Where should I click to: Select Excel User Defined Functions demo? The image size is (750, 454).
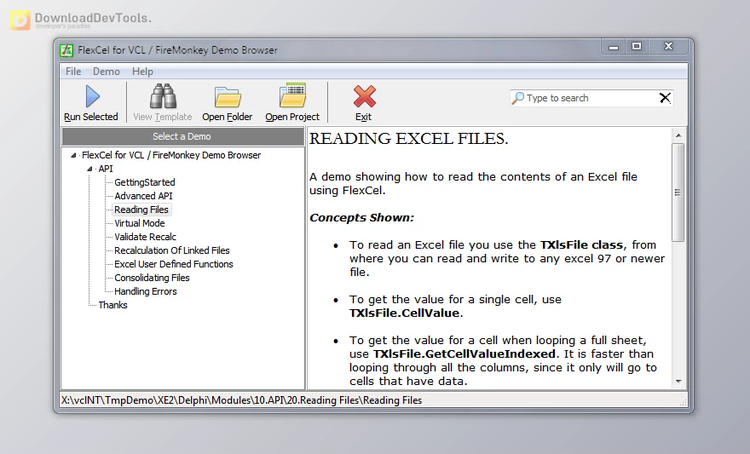tap(174, 264)
